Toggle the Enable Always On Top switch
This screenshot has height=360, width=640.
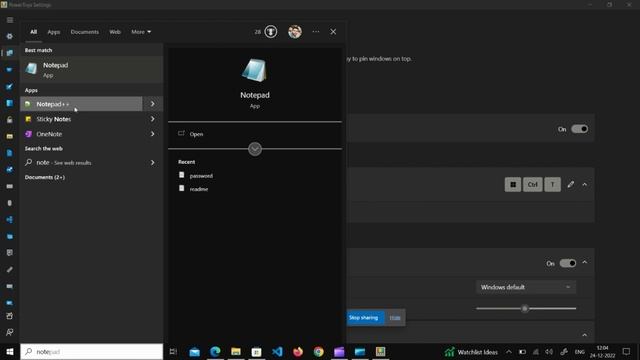[580, 129]
